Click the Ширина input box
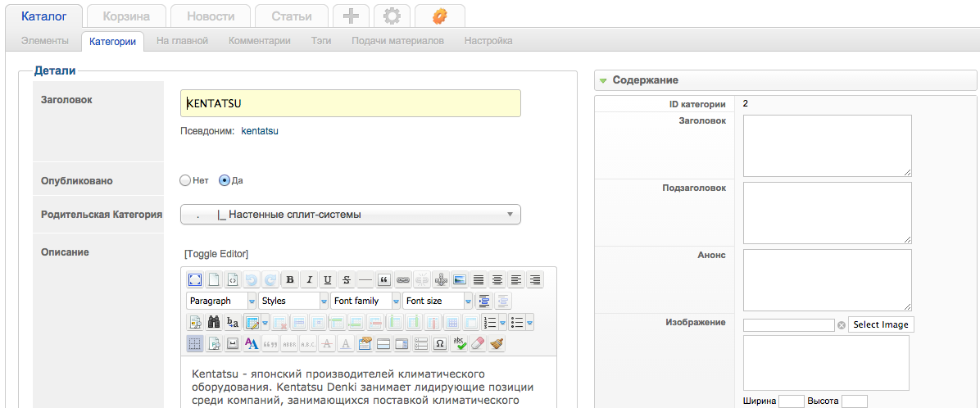 pos(792,401)
